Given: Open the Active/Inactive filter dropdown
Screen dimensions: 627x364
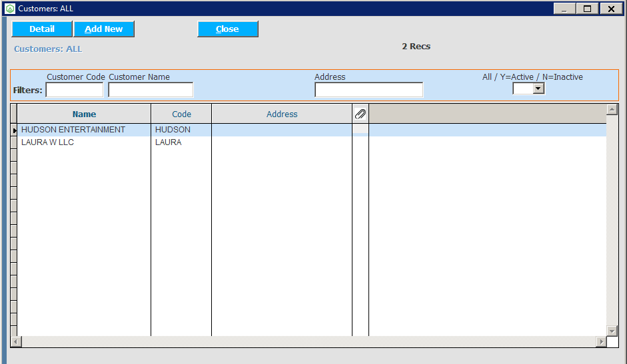Looking at the screenshot, I should click(x=538, y=89).
